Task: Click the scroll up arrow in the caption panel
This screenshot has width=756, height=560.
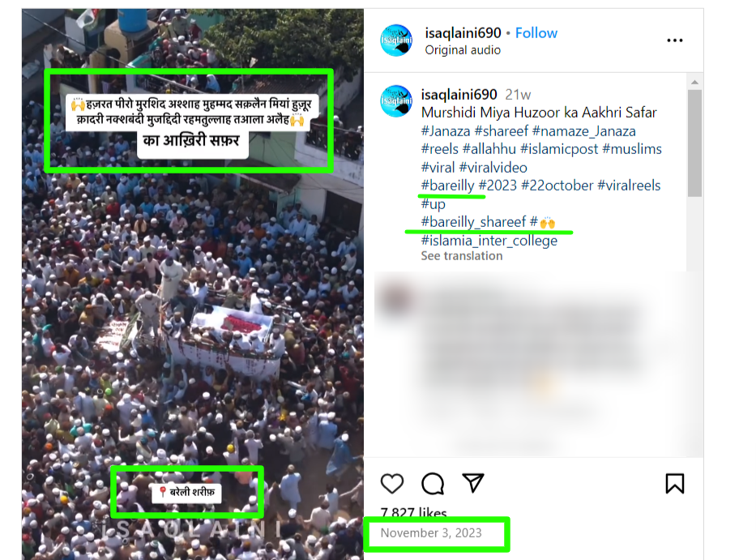Action: [x=694, y=82]
